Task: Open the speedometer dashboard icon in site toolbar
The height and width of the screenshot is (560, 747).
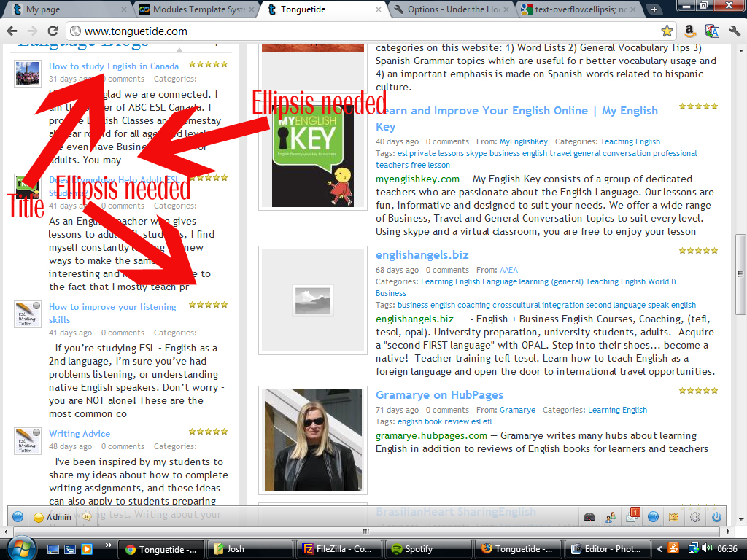Action: click(589, 517)
